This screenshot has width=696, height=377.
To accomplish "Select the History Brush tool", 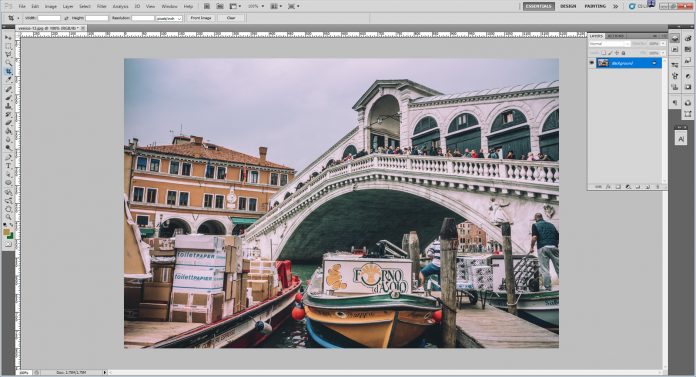I will tap(8, 115).
